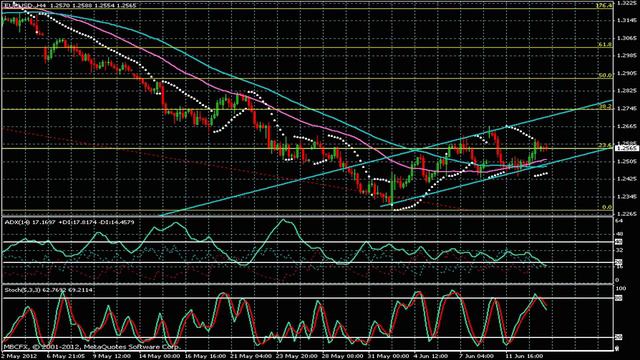640x360 pixels.
Task: Click the 1.2905 price axis label
Action: 627,73
